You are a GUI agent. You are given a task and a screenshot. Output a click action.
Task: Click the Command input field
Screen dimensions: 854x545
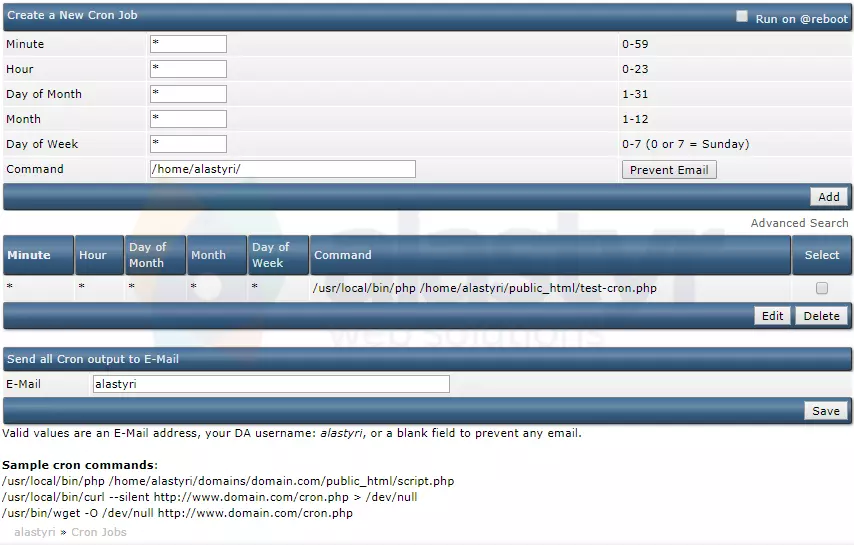point(282,169)
